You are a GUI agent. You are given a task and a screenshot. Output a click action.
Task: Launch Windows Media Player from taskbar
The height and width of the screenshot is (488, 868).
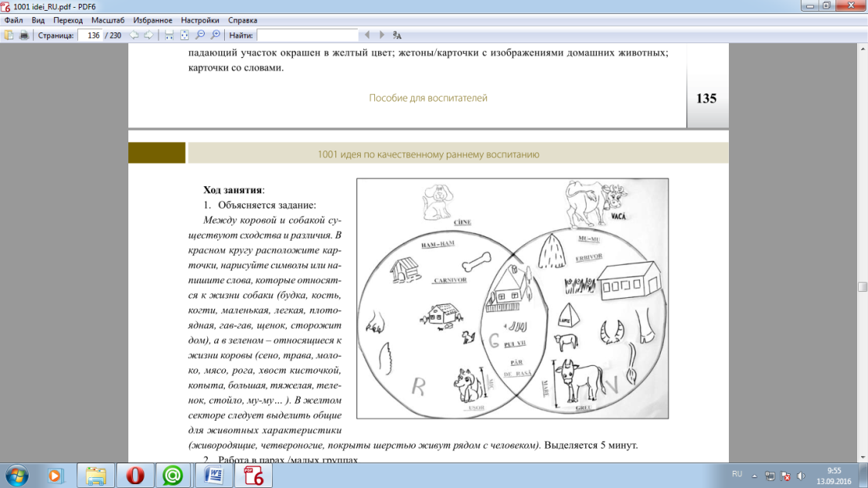click(55, 476)
